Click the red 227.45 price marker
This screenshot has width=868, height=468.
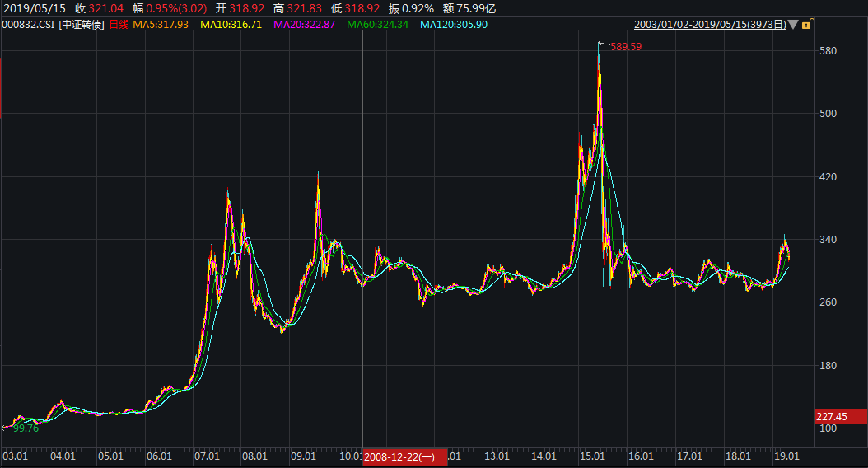click(841, 416)
